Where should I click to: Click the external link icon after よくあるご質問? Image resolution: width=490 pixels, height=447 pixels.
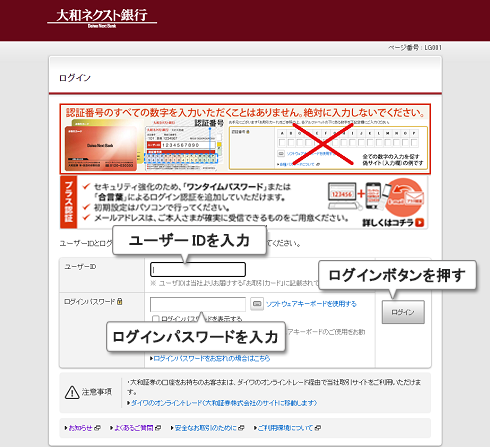point(158,428)
